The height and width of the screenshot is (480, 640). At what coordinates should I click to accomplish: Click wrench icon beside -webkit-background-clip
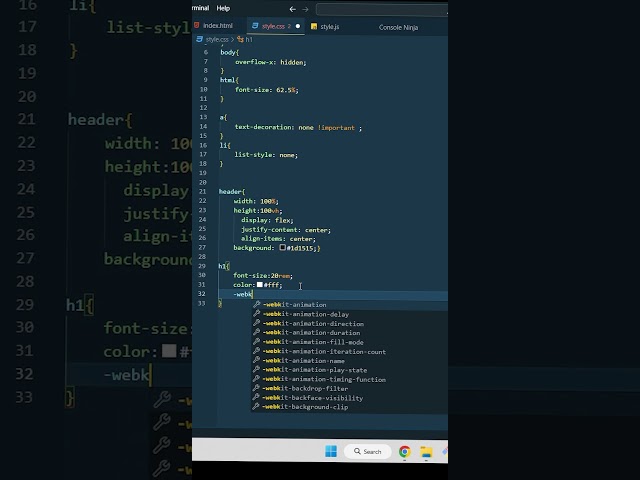coord(256,407)
